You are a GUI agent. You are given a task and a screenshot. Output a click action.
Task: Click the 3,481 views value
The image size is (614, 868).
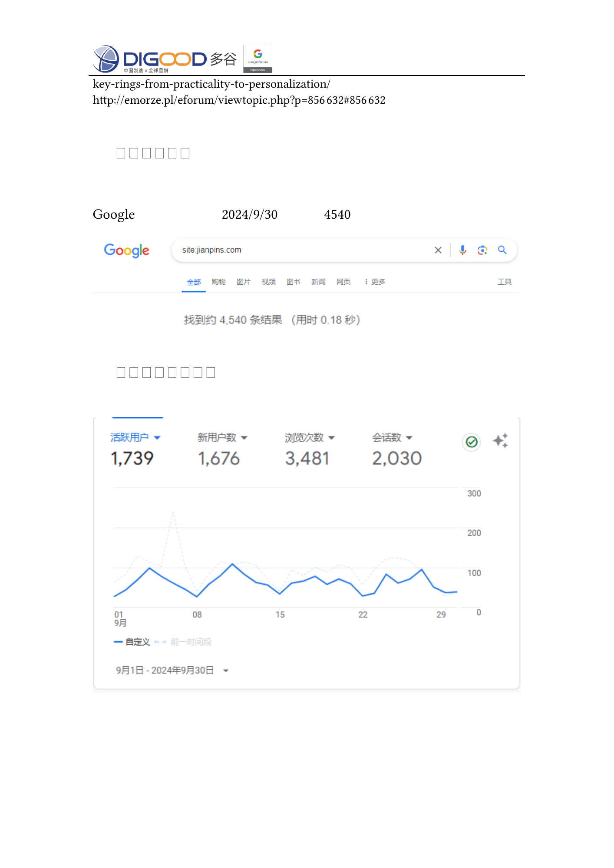307,458
